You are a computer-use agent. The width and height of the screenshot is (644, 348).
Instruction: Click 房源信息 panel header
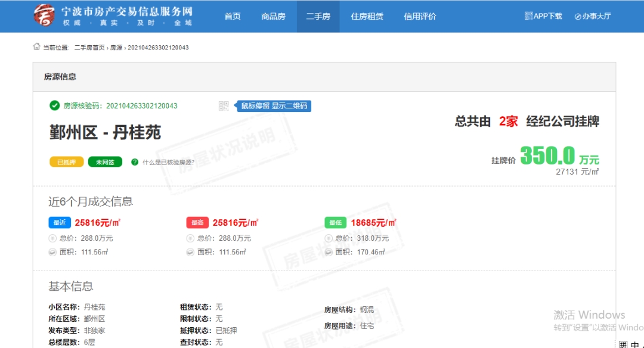click(x=324, y=77)
